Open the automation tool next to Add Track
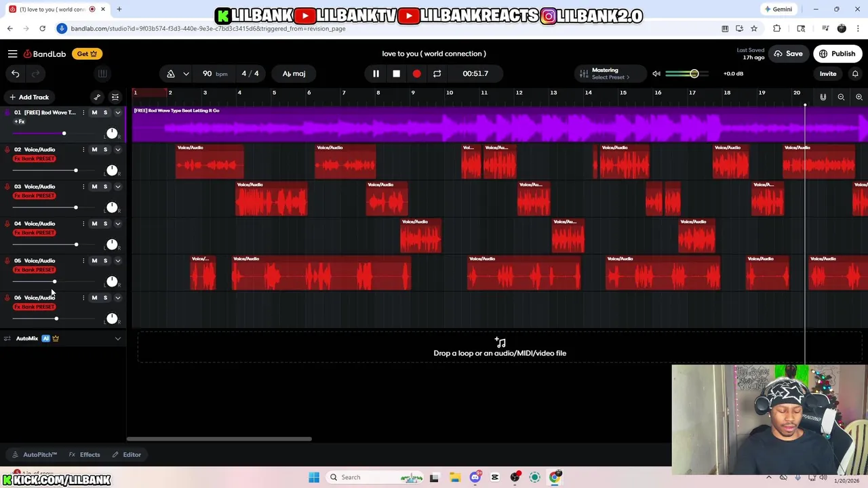Image resolution: width=868 pixels, height=488 pixels. point(97,97)
